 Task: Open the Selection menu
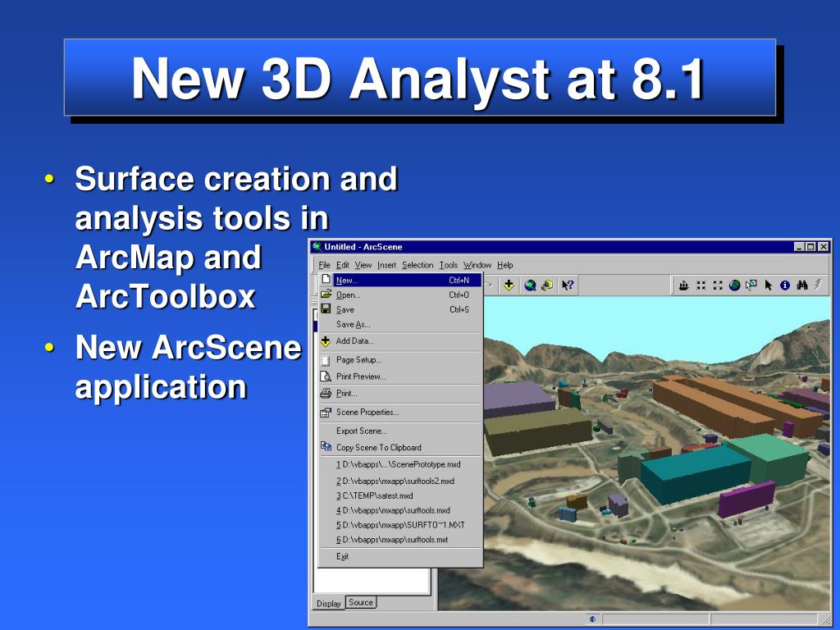418,265
